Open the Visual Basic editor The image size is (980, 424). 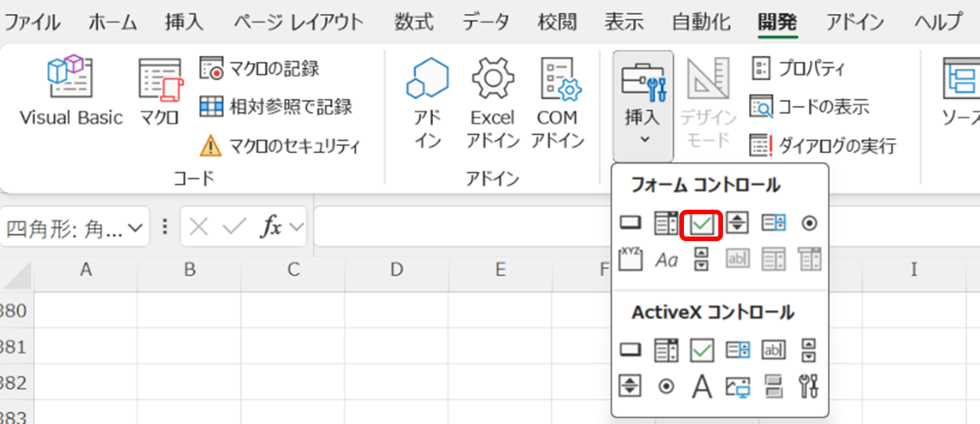pyautogui.click(x=70, y=91)
